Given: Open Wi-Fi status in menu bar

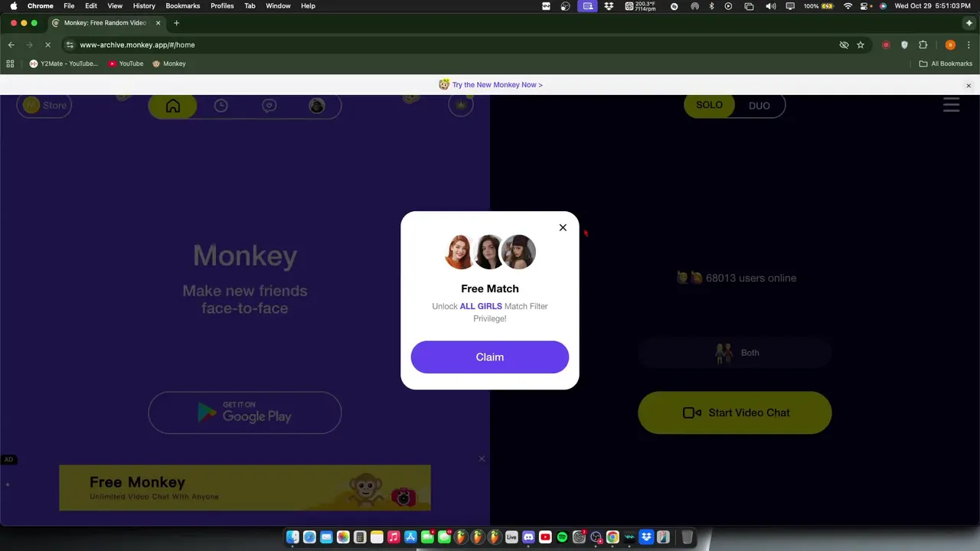Looking at the screenshot, I should (848, 6).
